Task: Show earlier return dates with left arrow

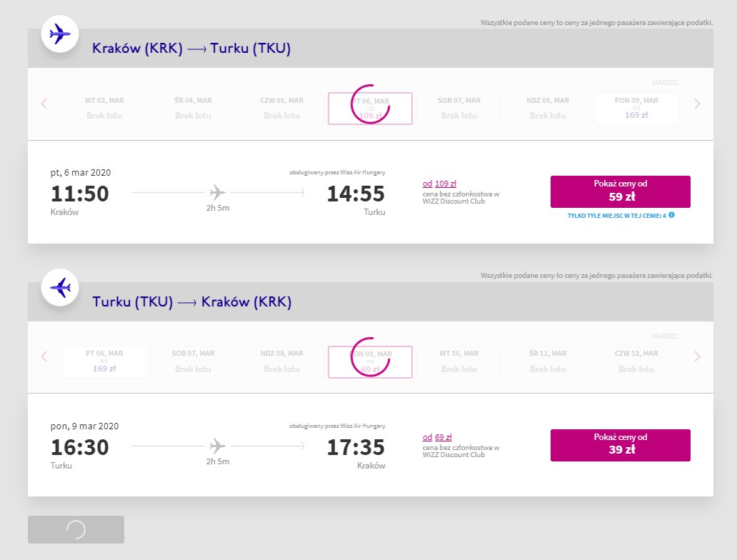Action: [44, 356]
